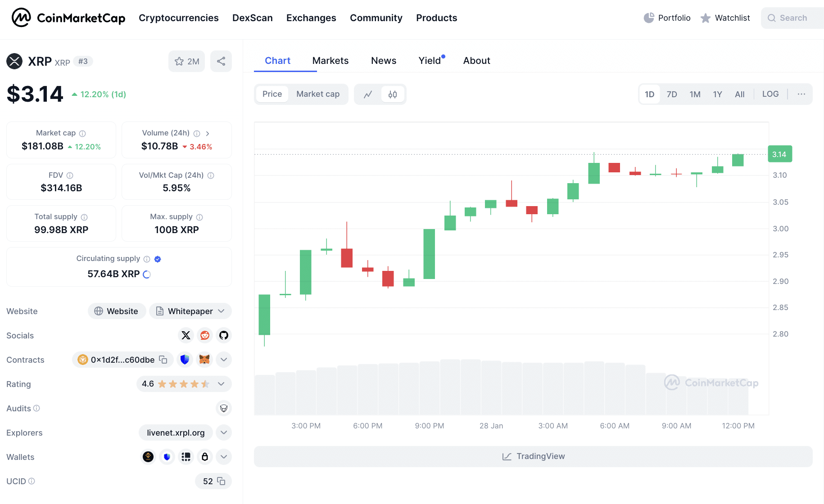Open the XRP Website link
This screenshot has height=504, width=824.
point(117,311)
